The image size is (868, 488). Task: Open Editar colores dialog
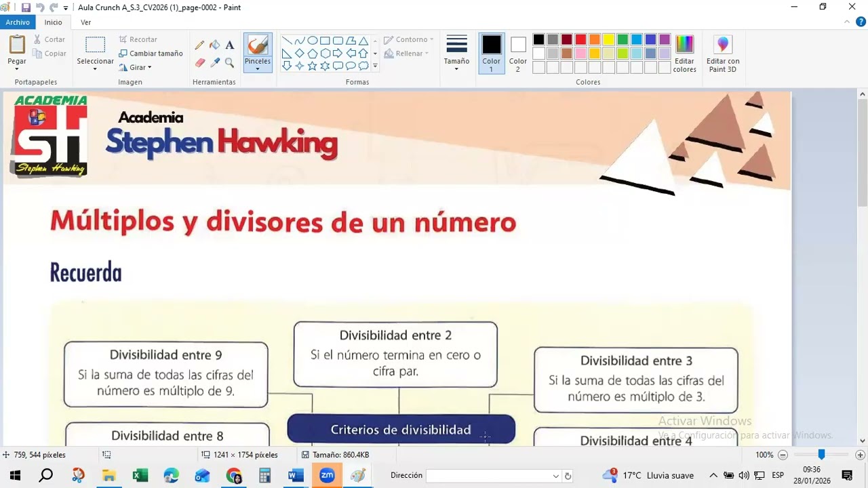click(685, 54)
